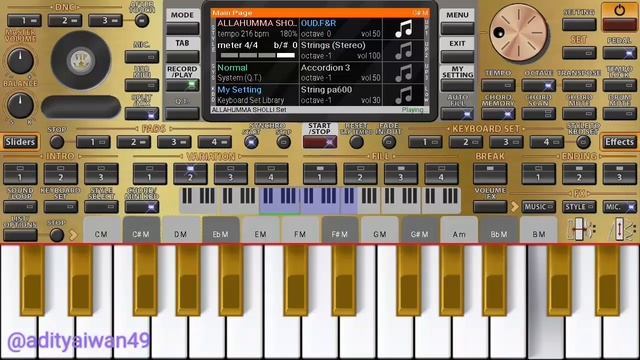Click the arrow next to Volume FX
The height and width of the screenshot is (360, 640).
click(x=514, y=207)
